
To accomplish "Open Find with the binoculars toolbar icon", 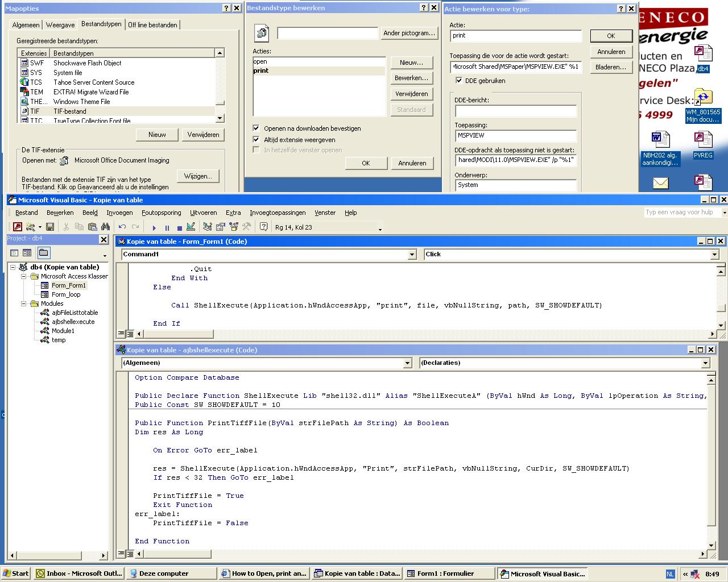I will pyautogui.click(x=106, y=226).
